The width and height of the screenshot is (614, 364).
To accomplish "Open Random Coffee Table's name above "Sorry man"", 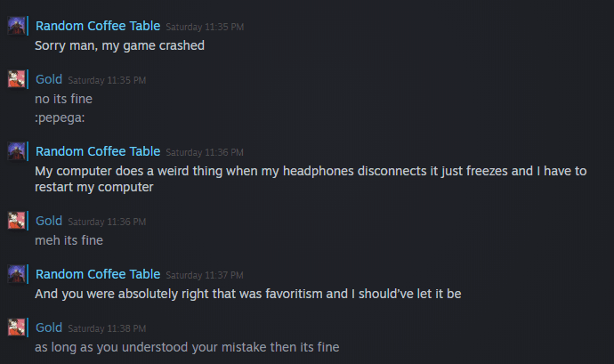I will point(98,27).
